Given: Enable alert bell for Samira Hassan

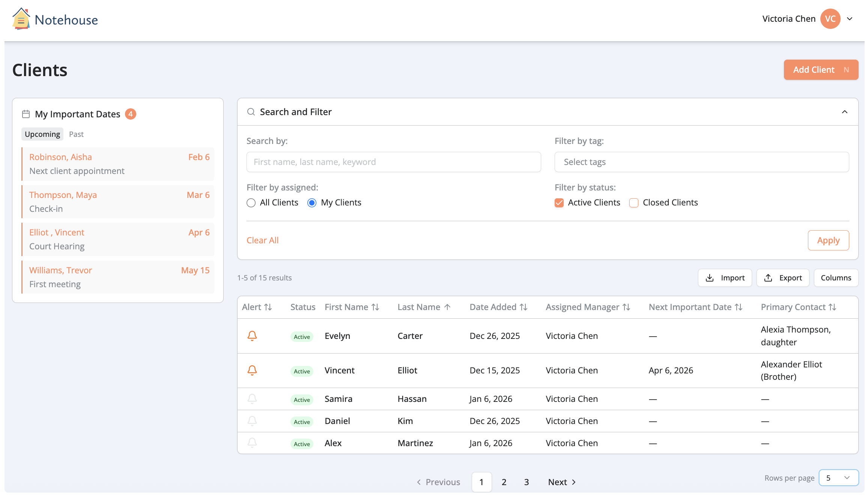Looking at the screenshot, I should point(252,399).
